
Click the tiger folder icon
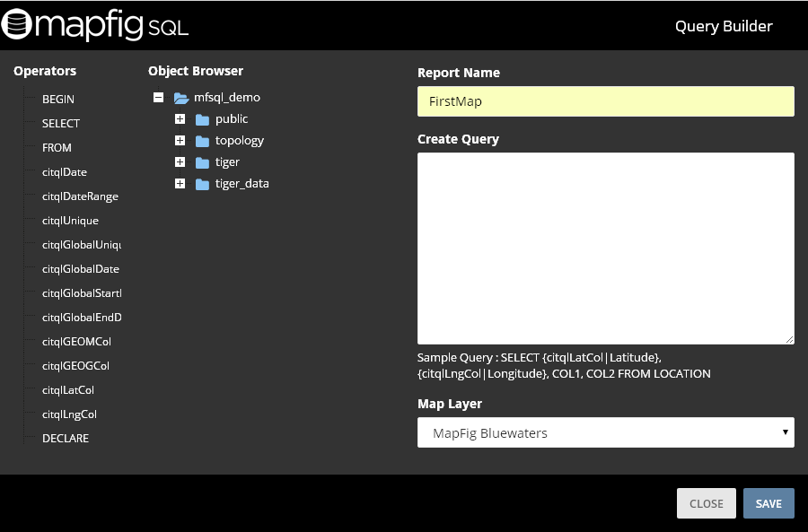coord(201,161)
